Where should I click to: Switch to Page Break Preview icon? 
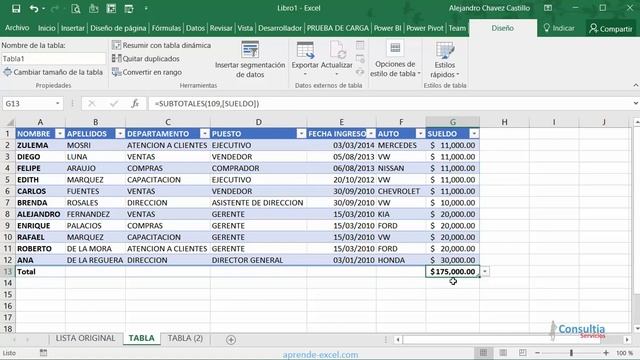point(522,353)
